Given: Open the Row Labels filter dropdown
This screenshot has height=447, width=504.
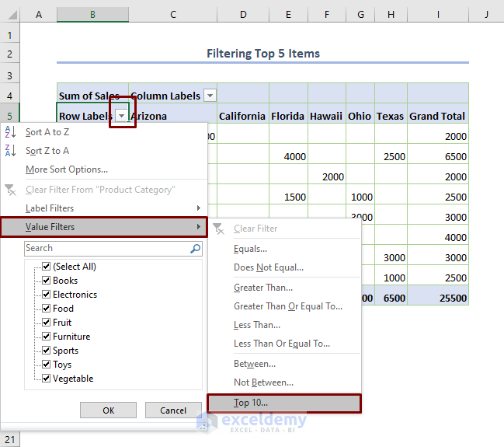Looking at the screenshot, I should click(121, 116).
